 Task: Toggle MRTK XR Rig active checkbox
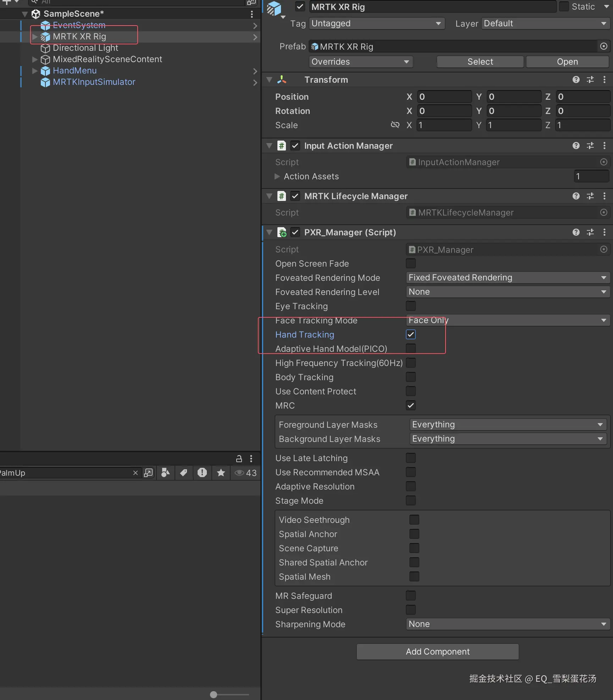(x=300, y=7)
